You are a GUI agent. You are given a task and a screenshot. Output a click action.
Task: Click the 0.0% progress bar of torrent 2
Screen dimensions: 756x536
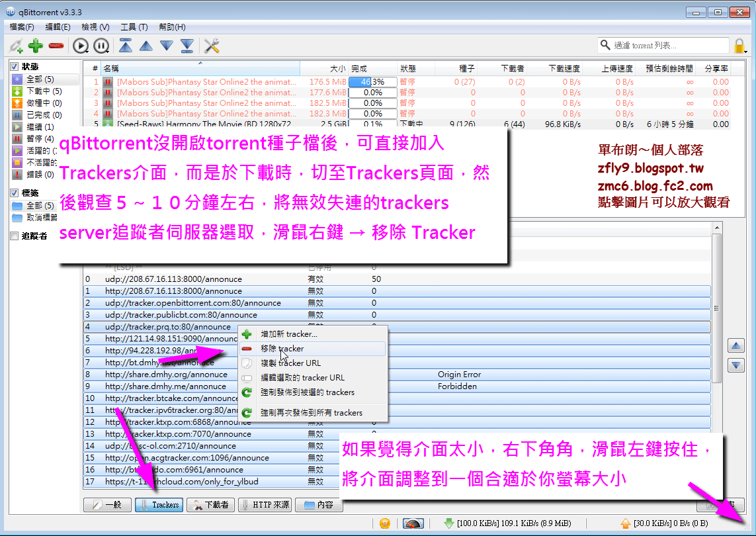372,93
